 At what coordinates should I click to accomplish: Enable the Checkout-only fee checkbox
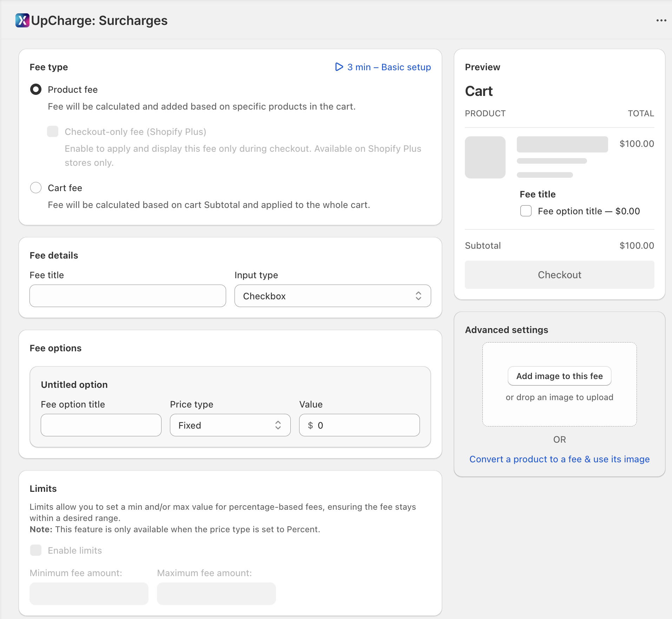point(52,131)
